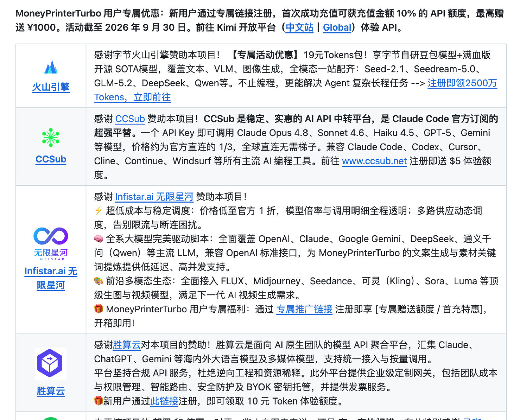The height and width of the screenshot is (420, 520).
Task: Open the Global Kimi platform link
Action: (x=337, y=28)
